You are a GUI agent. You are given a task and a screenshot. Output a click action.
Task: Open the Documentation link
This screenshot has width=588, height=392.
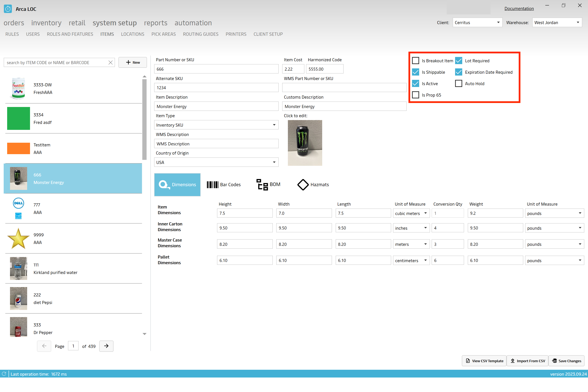(519, 9)
